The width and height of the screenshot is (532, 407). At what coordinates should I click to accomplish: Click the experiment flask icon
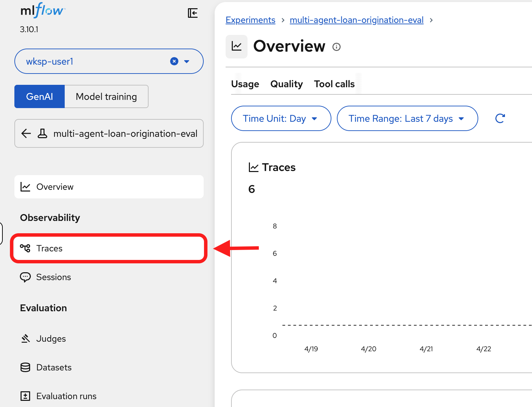point(42,133)
